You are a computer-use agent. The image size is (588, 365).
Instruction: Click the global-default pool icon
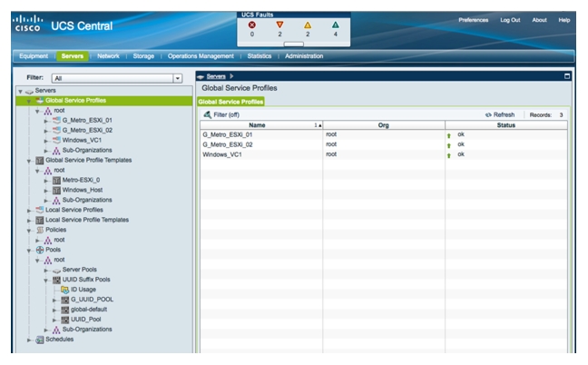pos(64,310)
